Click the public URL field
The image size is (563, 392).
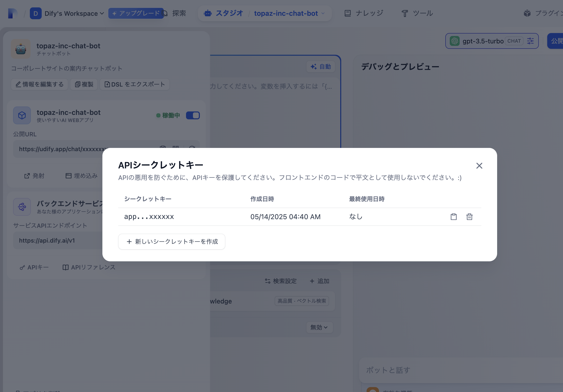tap(106, 149)
